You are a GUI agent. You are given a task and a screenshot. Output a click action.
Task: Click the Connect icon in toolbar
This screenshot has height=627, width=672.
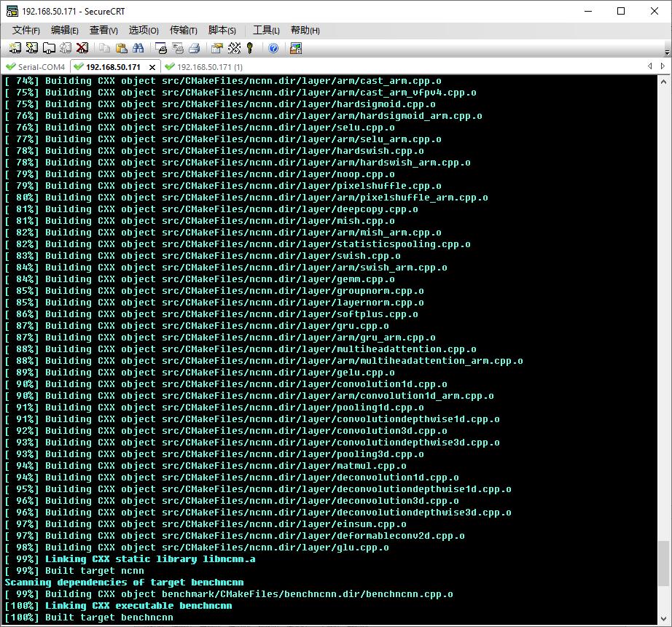pos(15,48)
